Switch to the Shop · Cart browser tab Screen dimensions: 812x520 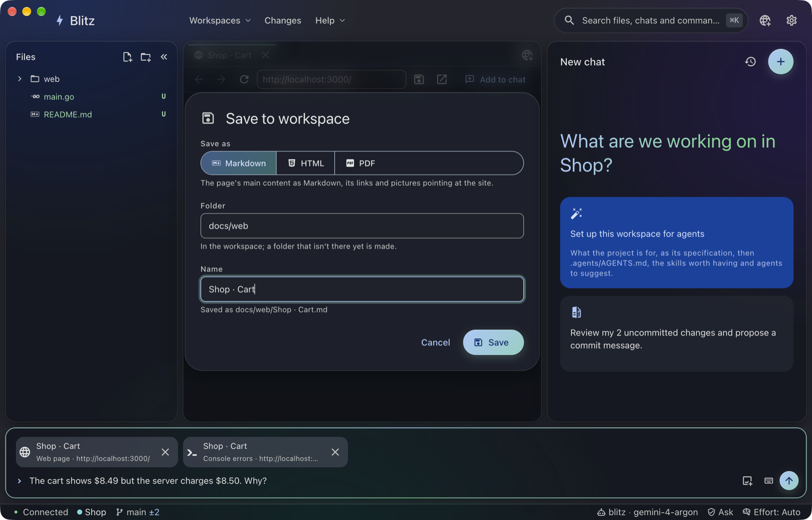pyautogui.click(x=229, y=55)
